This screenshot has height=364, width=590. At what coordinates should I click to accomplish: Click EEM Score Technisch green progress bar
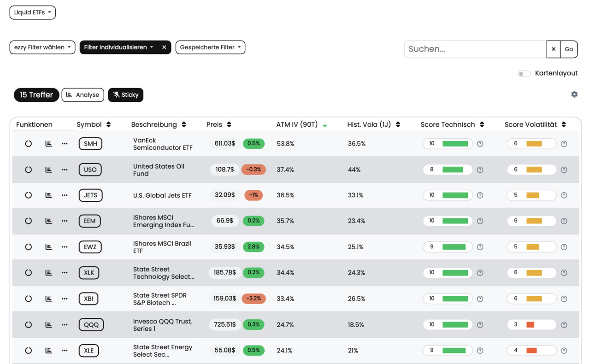pyautogui.click(x=455, y=221)
